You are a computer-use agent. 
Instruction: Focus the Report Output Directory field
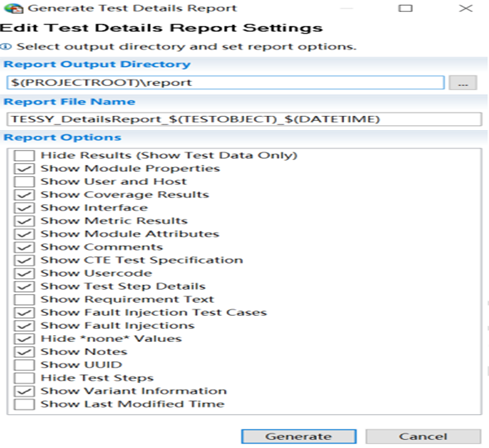[x=225, y=83]
